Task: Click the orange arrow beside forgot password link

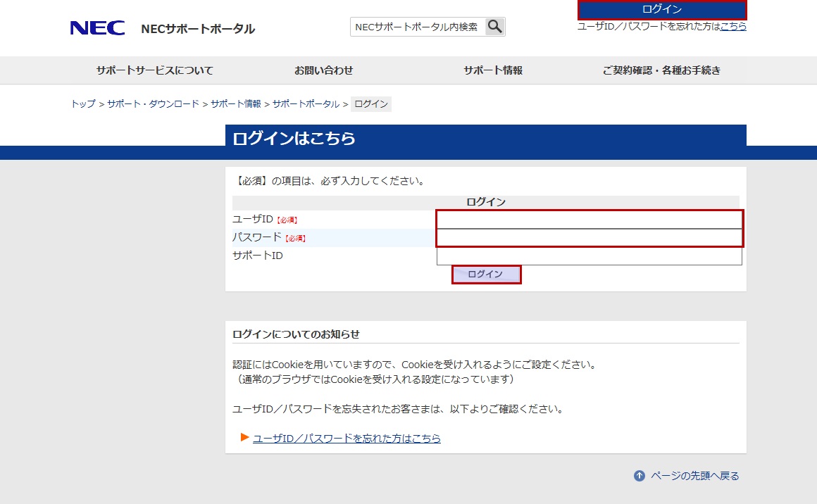Action: [245, 438]
